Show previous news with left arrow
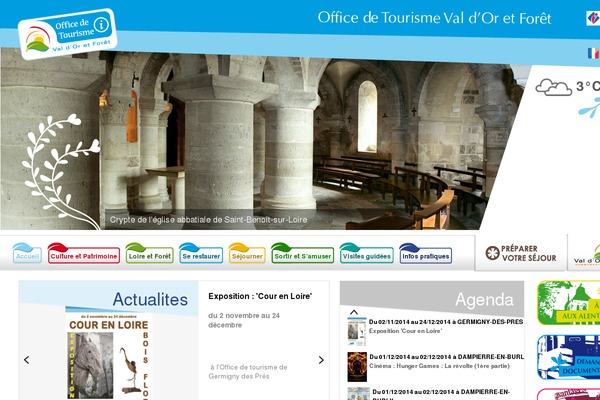The image size is (600, 400). coord(26,360)
